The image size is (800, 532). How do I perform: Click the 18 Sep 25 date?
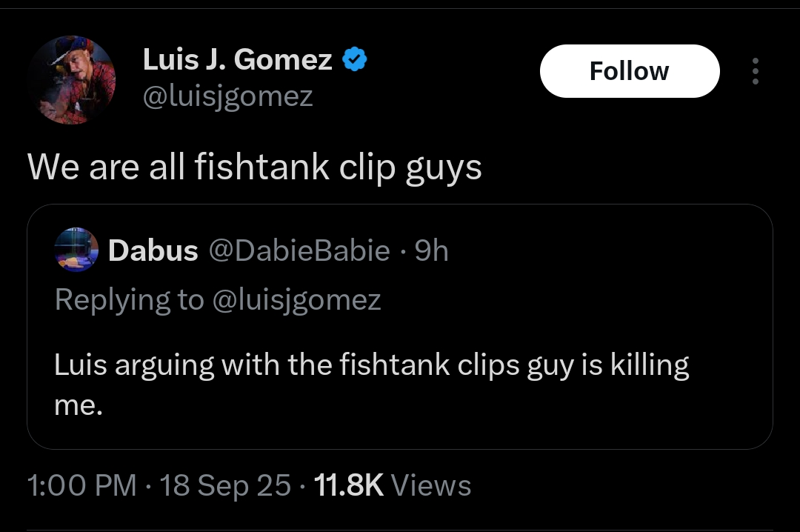coord(225,485)
